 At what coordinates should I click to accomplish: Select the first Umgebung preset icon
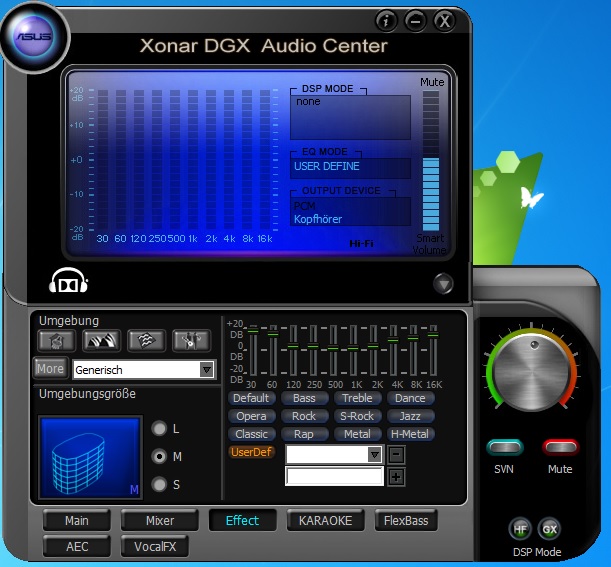pyautogui.click(x=57, y=341)
